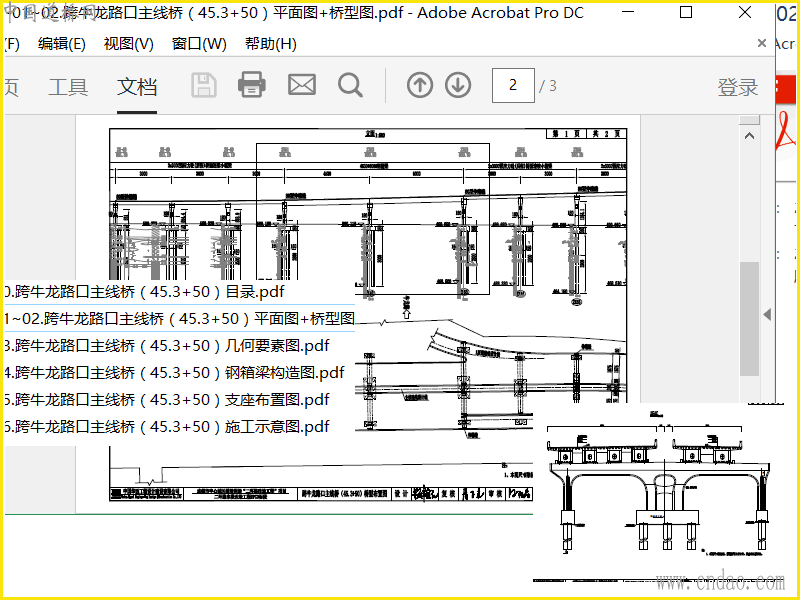
Task: Close the document with small X
Action: (x=762, y=43)
